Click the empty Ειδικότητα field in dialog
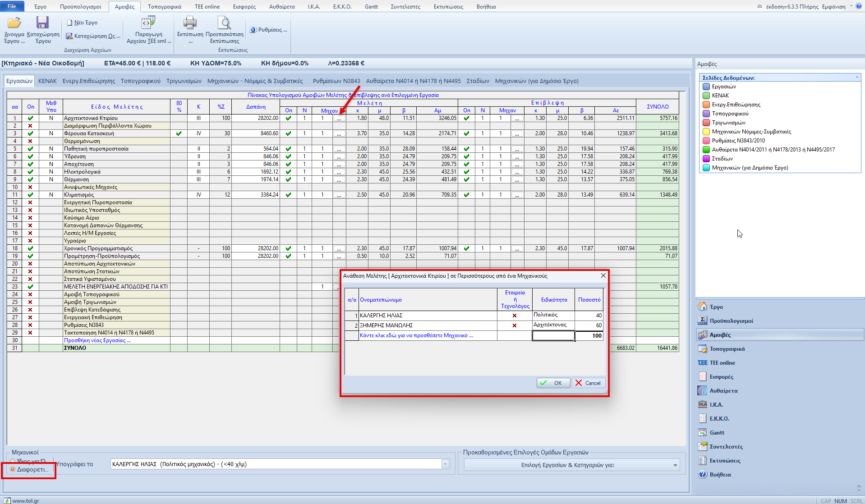 coord(553,336)
